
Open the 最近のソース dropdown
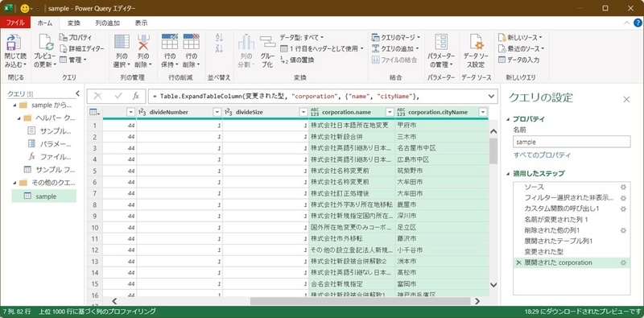521,48
